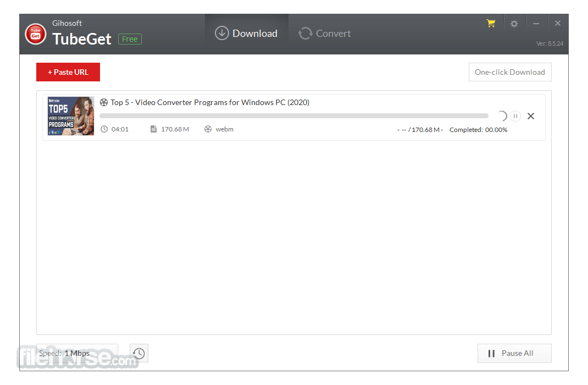Click the video reel icon beside title
Image resolution: width=588 pixels, height=385 pixels.
click(x=104, y=102)
